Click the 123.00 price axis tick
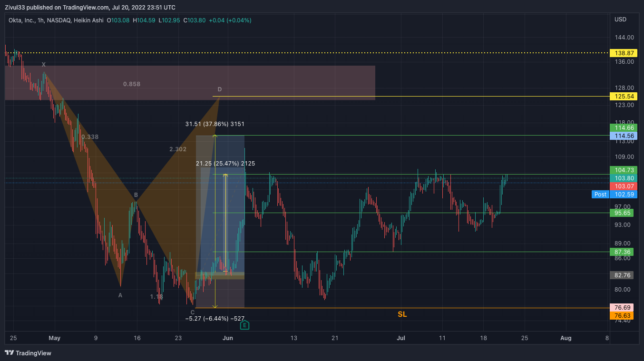 click(x=624, y=105)
